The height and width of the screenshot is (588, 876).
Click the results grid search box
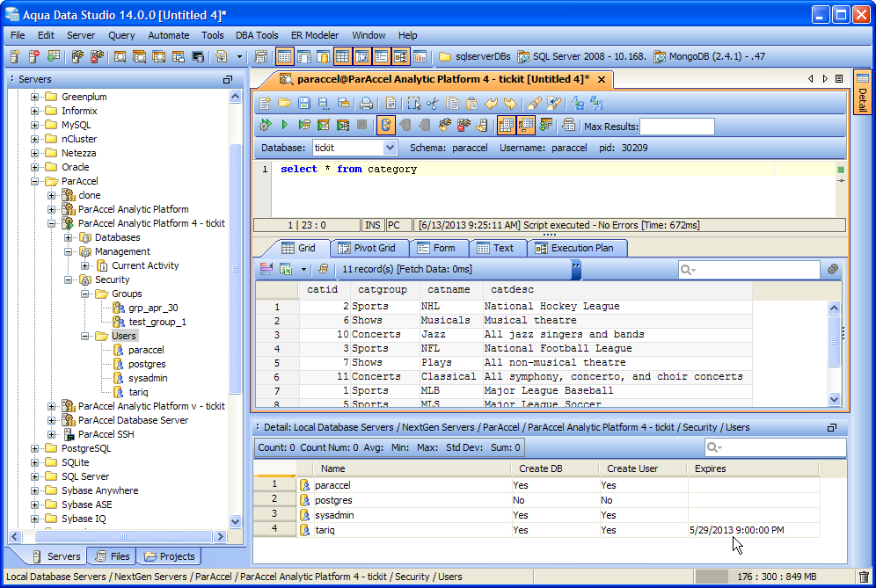[x=748, y=270]
